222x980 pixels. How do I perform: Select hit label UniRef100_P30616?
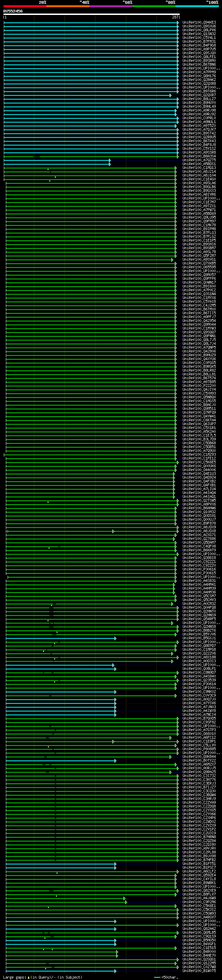(x=199, y=569)
